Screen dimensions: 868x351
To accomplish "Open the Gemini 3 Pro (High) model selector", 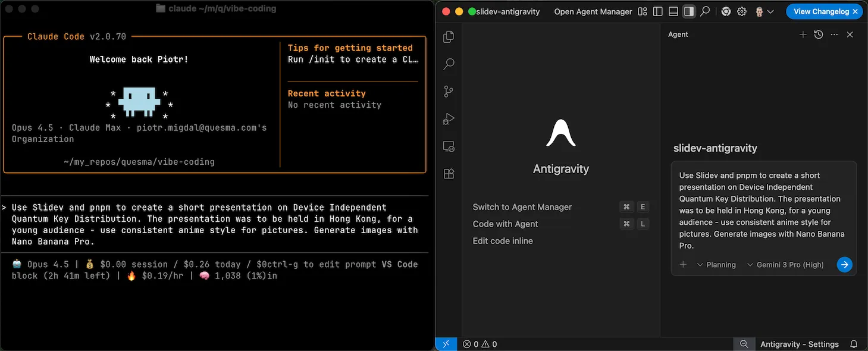I will pos(785,265).
